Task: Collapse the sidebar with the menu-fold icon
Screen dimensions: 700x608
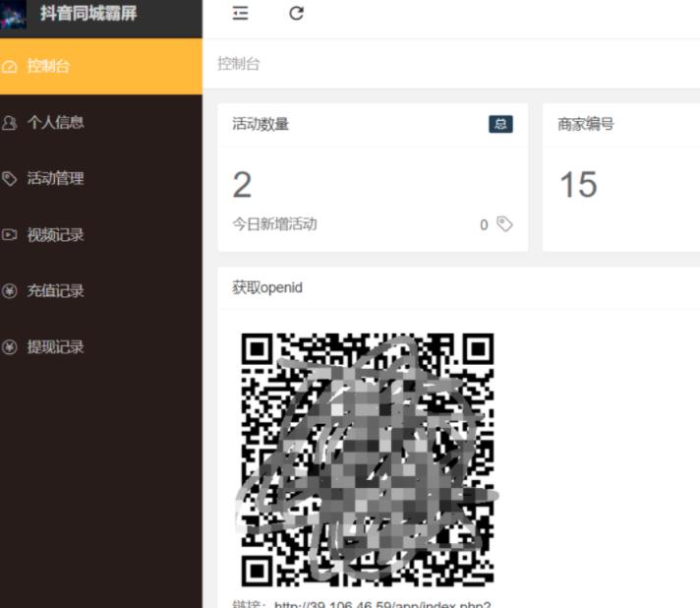Action: click(241, 13)
